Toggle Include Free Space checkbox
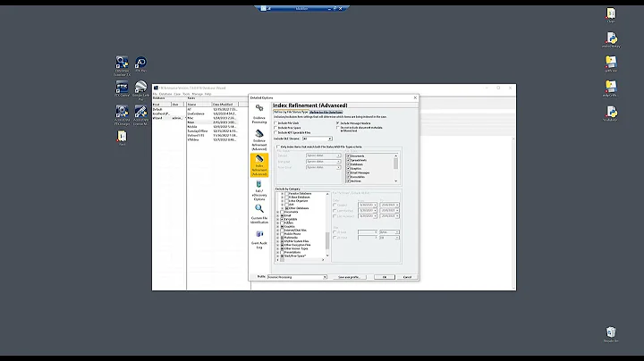This screenshot has width=644, height=361. pos(276,128)
